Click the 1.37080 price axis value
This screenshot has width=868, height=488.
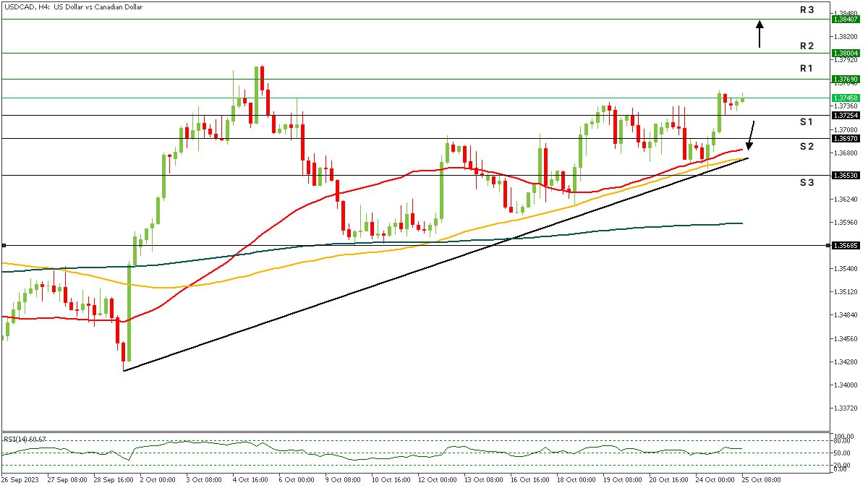[845, 129]
